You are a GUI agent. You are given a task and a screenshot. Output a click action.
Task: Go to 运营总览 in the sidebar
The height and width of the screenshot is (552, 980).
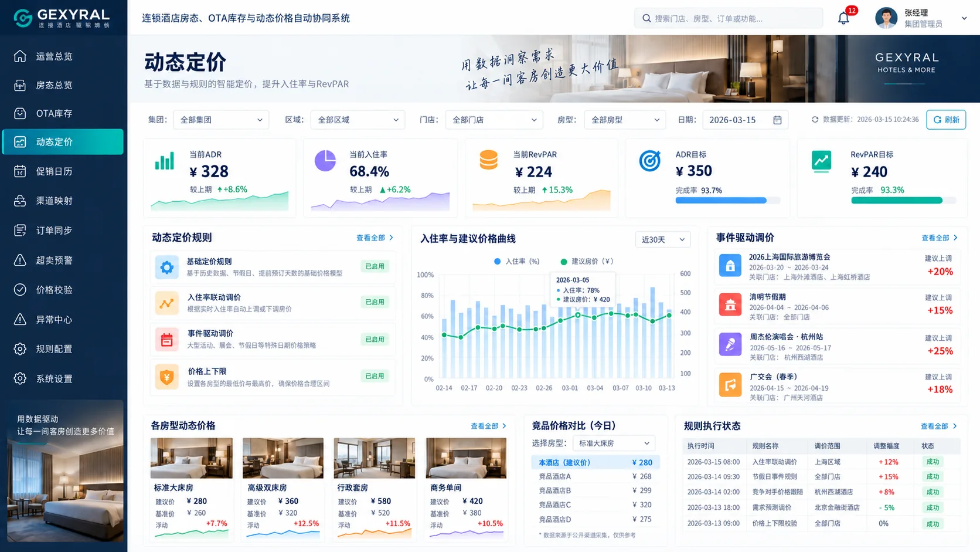pos(63,56)
